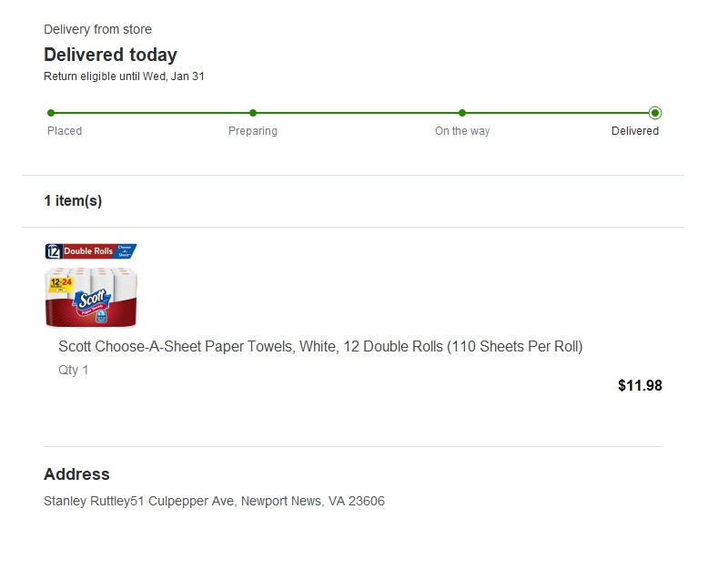Open the Scott paper towels package image
Image resolution: width=728 pixels, height=570 pixels.
coord(91,296)
